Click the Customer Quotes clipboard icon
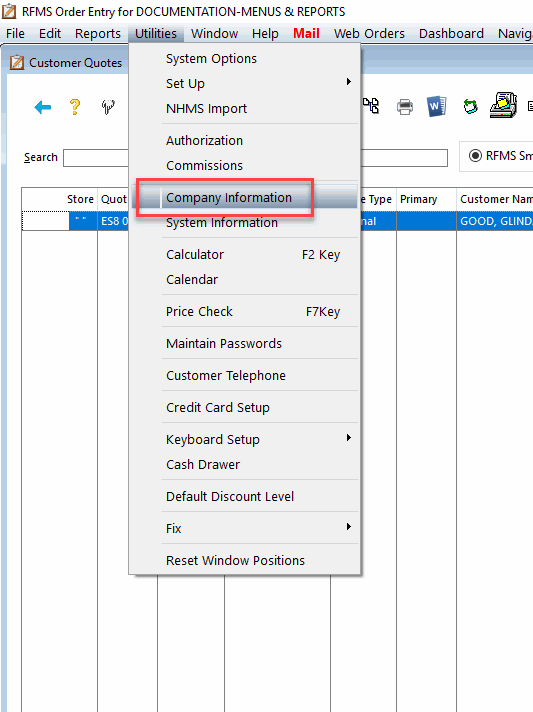Image resolution: width=533 pixels, height=712 pixels. point(17,62)
